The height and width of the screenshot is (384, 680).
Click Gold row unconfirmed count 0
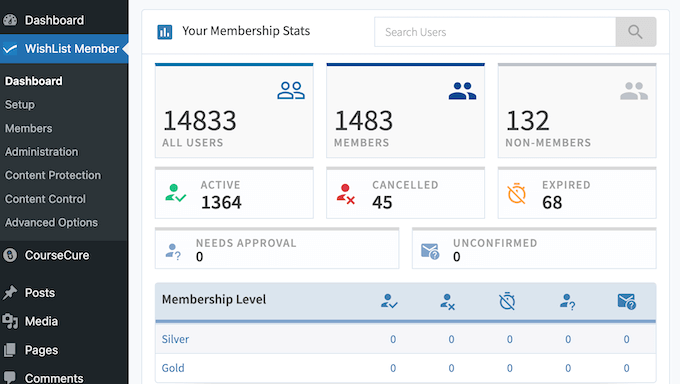click(626, 368)
